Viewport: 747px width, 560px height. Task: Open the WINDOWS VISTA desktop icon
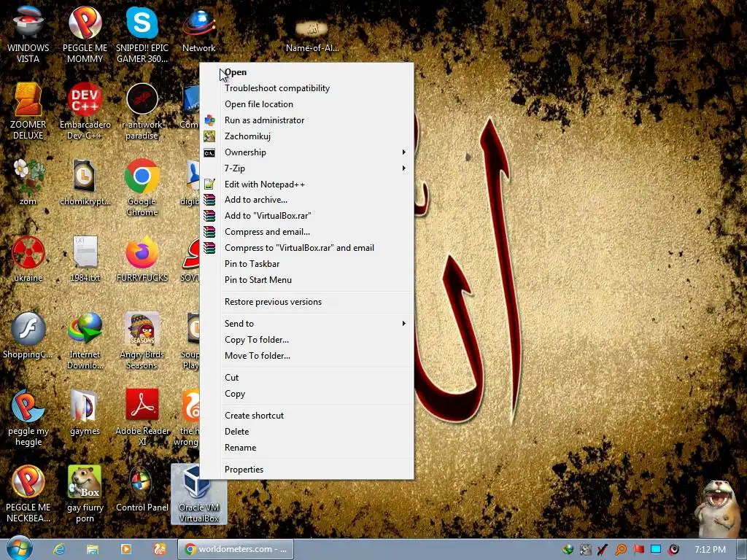pyautogui.click(x=28, y=34)
